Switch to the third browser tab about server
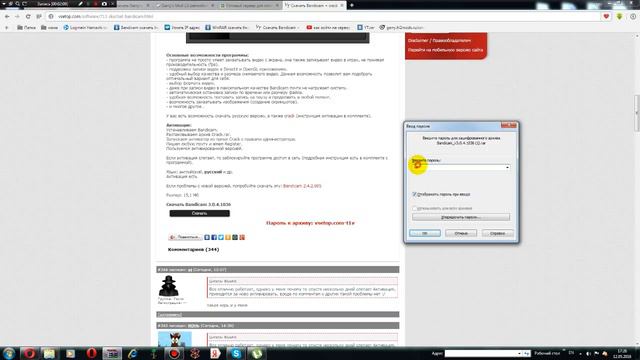The height and width of the screenshot is (360, 640). 250,5
